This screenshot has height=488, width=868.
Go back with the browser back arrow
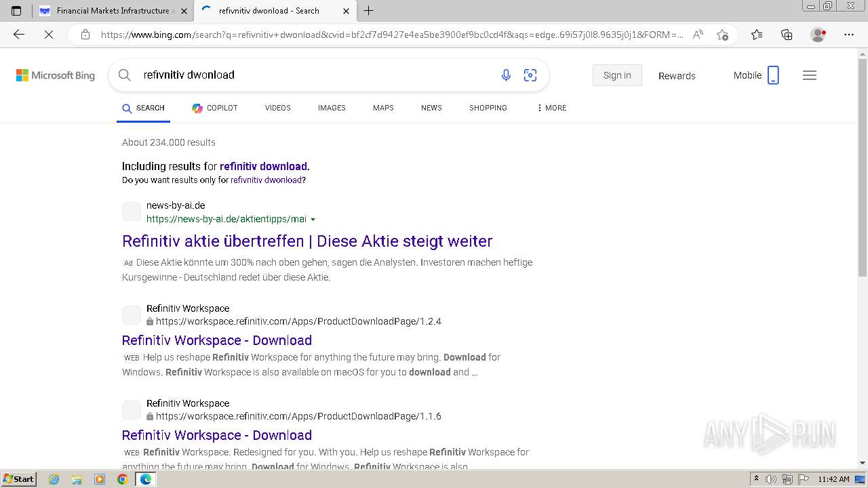click(x=19, y=35)
